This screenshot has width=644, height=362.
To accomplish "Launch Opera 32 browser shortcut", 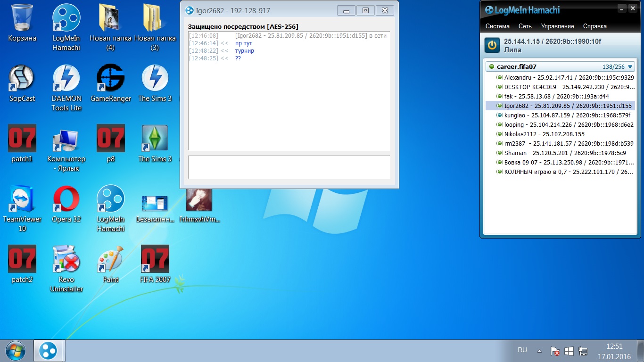I will (66, 205).
